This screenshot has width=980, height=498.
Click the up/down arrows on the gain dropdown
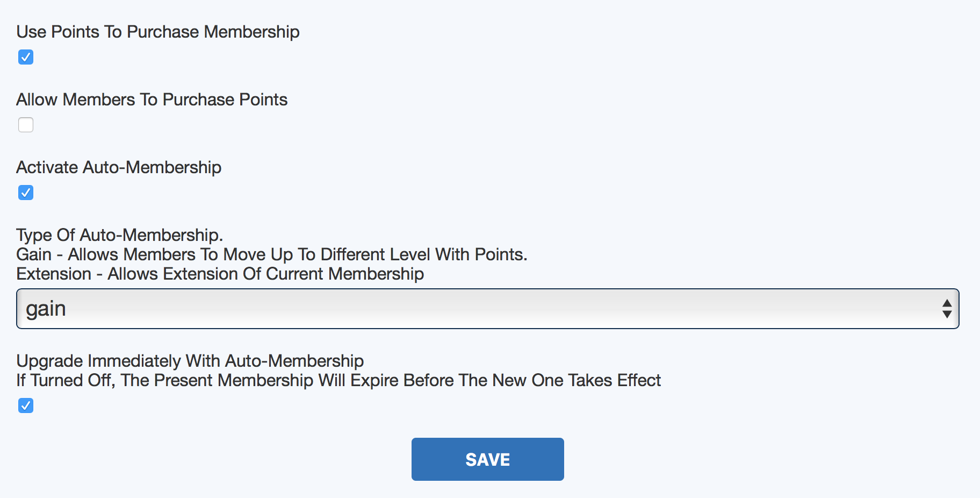pos(947,309)
